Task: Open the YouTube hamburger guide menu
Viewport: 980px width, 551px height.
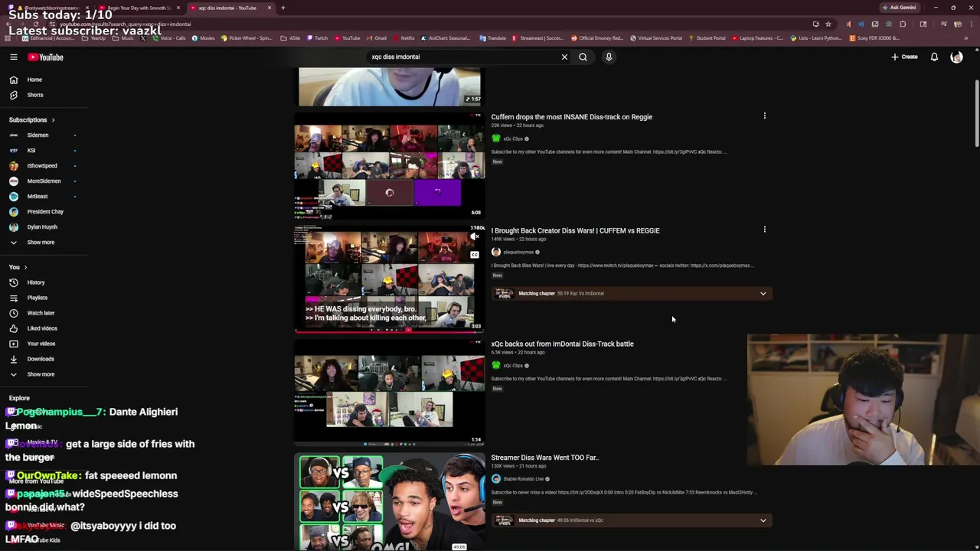Action: [13, 57]
